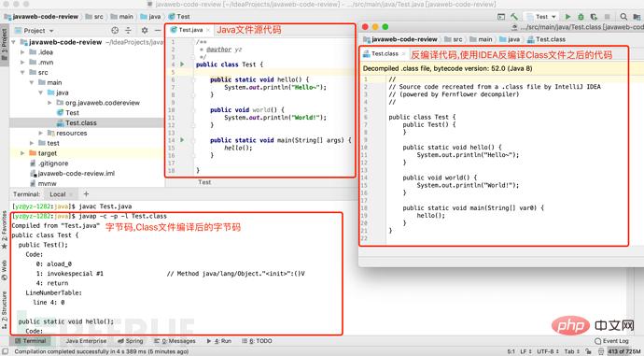Expand the target folder
This screenshot has width=644, height=356.
(x=22, y=153)
